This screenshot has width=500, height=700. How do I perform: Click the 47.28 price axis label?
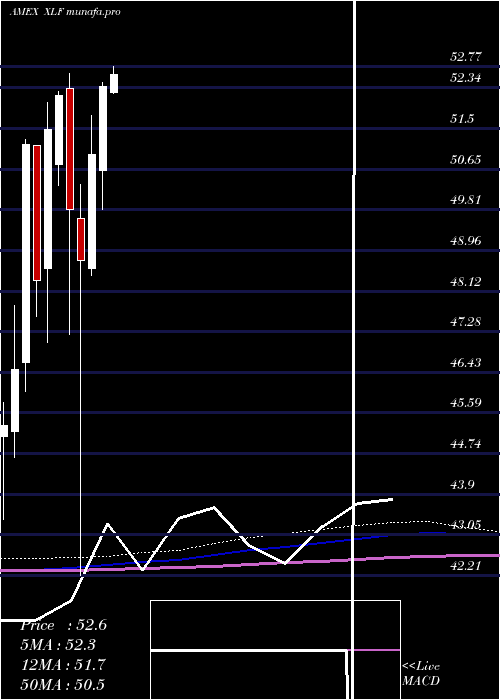(x=466, y=321)
